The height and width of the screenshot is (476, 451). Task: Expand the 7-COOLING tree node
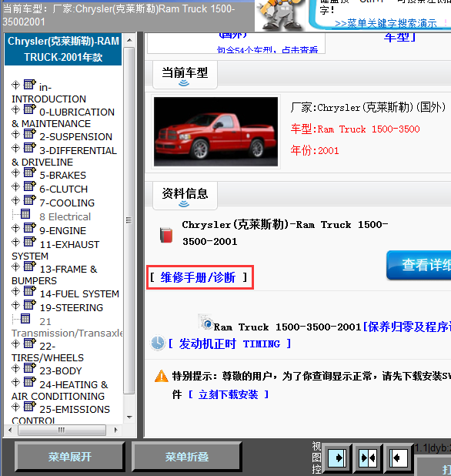pos(15,200)
